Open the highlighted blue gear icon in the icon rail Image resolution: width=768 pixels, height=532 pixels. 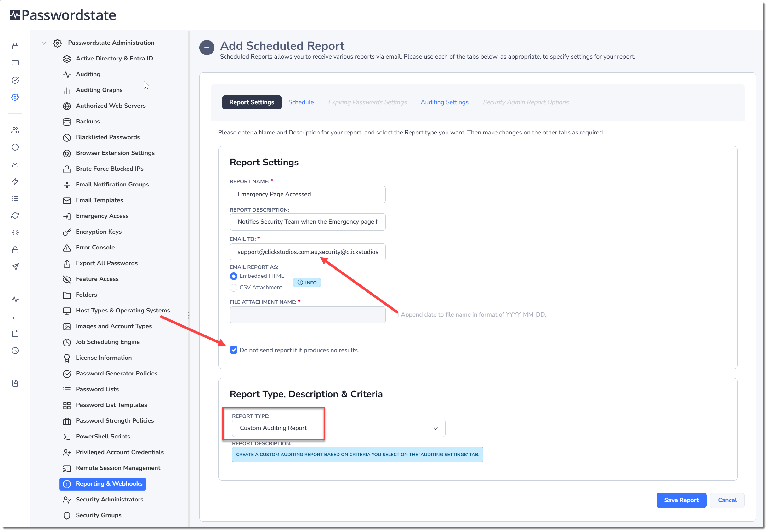[x=15, y=97]
